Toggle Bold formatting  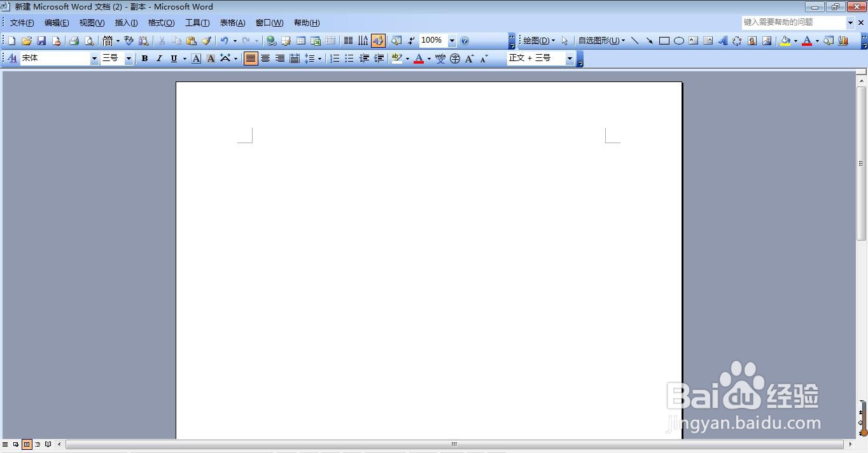[144, 59]
